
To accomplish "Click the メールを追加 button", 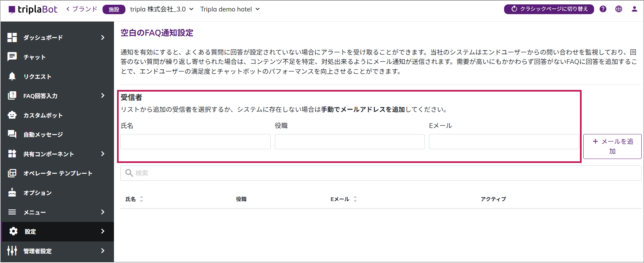I will coord(612,146).
